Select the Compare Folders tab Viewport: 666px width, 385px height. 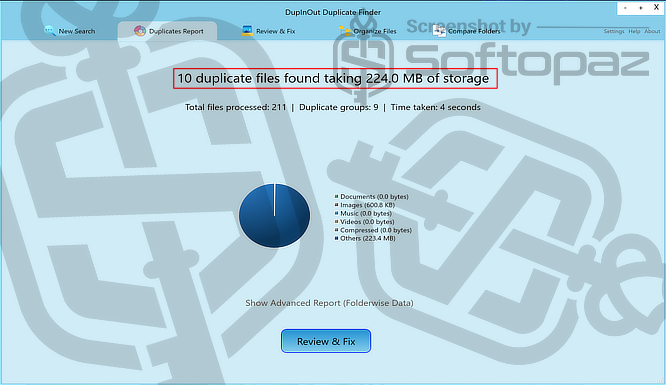coord(467,31)
